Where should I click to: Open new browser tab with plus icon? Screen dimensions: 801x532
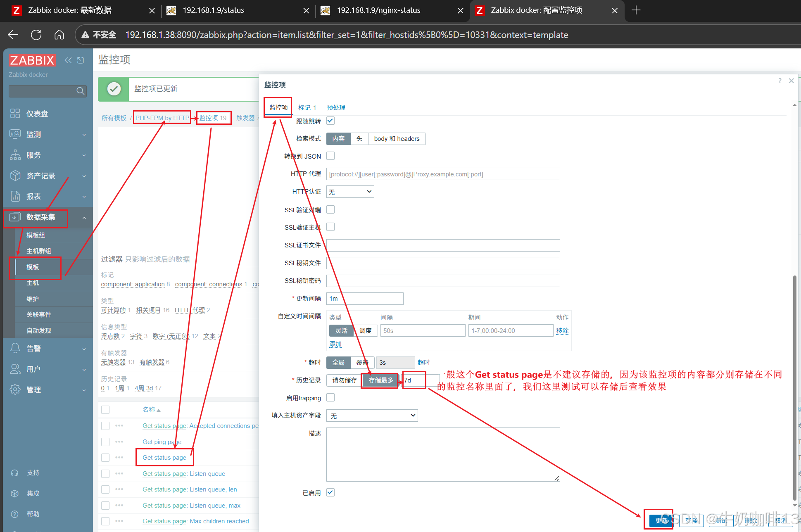[636, 10]
